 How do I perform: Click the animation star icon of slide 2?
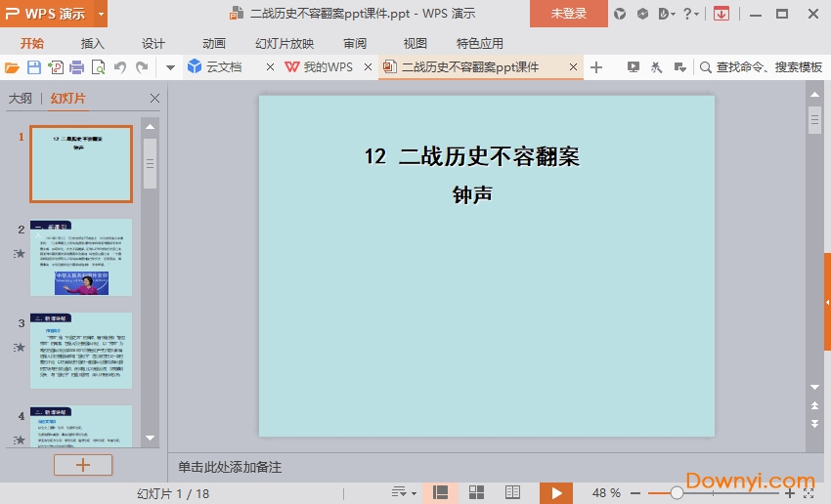point(20,254)
